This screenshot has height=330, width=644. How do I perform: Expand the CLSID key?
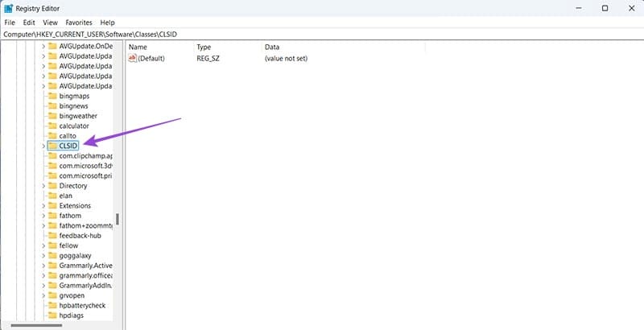click(x=43, y=146)
